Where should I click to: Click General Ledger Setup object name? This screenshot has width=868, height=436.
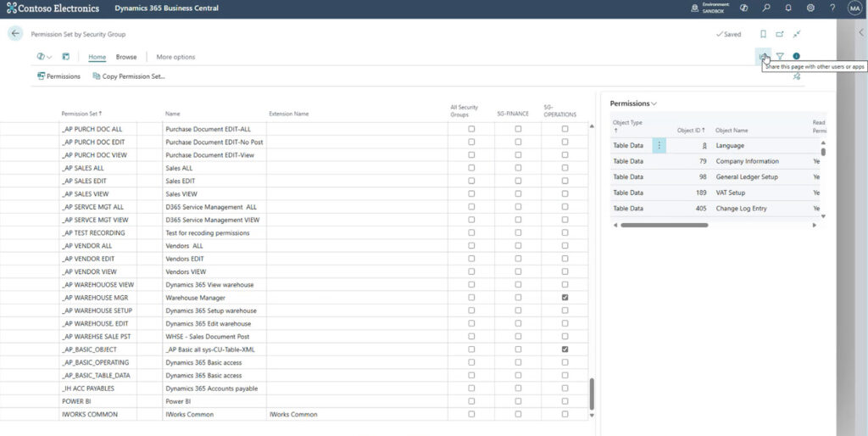coord(747,176)
